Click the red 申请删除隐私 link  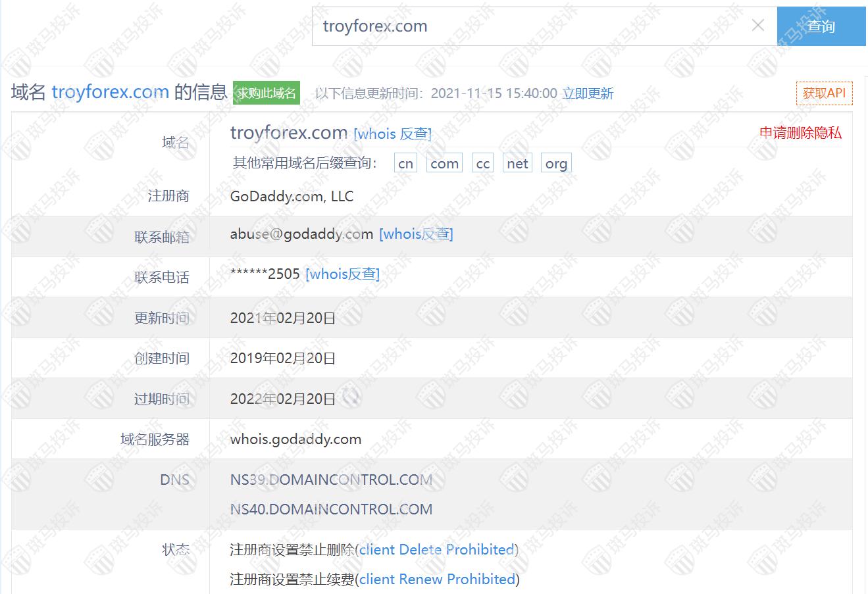800,133
